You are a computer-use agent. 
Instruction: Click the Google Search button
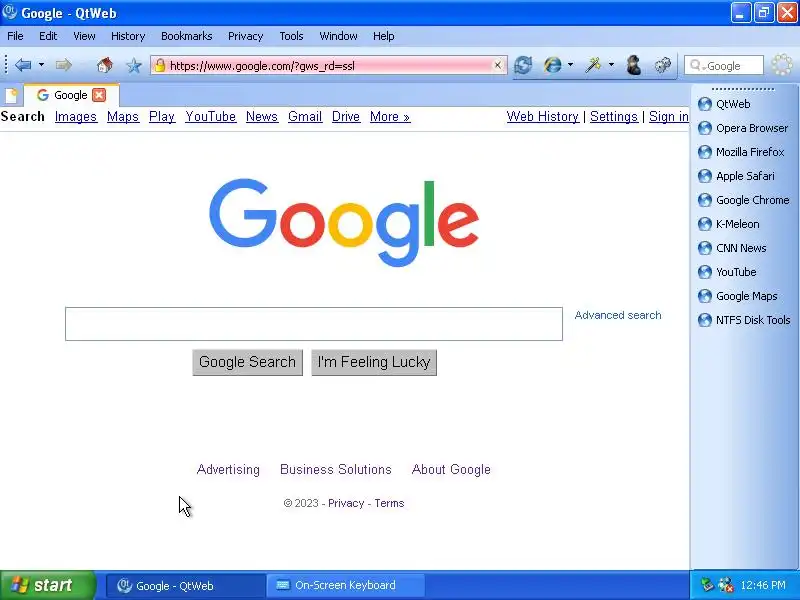(247, 362)
